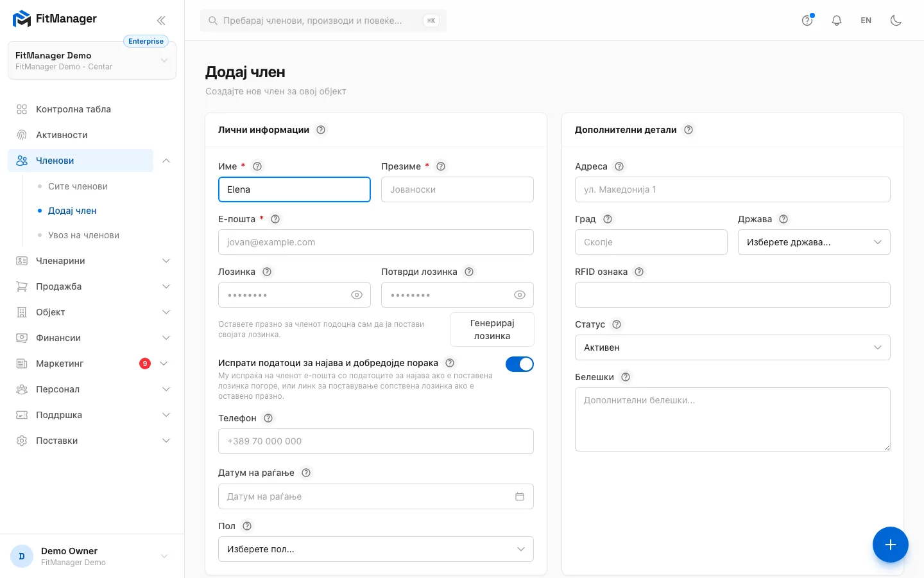Show the password in the Лозинка field

(357, 295)
